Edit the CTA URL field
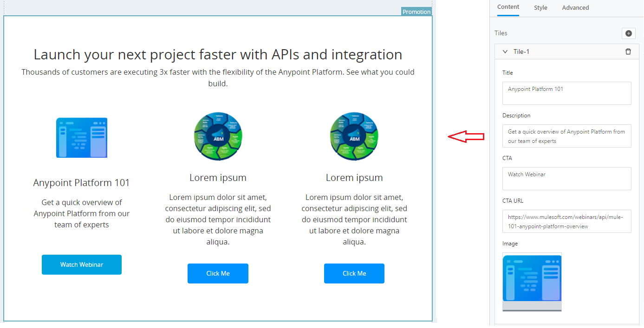 pyautogui.click(x=566, y=221)
